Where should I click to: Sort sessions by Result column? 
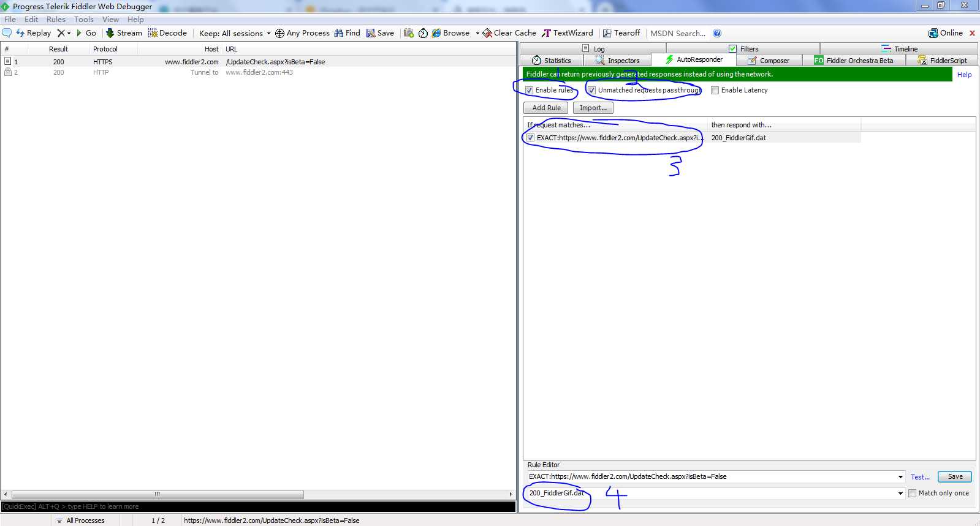(58, 49)
